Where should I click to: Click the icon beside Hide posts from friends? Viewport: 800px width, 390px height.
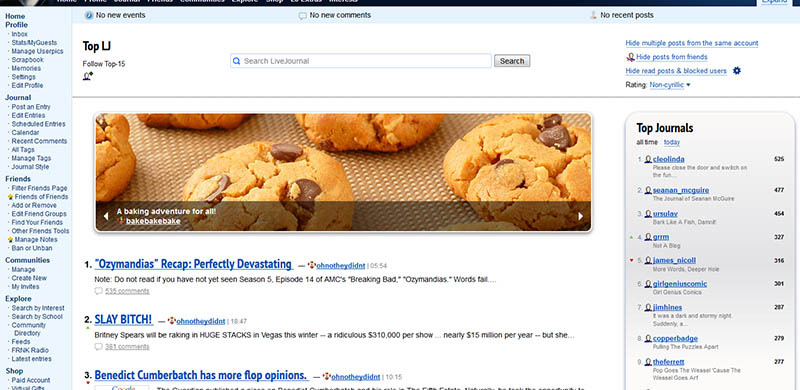(631, 57)
